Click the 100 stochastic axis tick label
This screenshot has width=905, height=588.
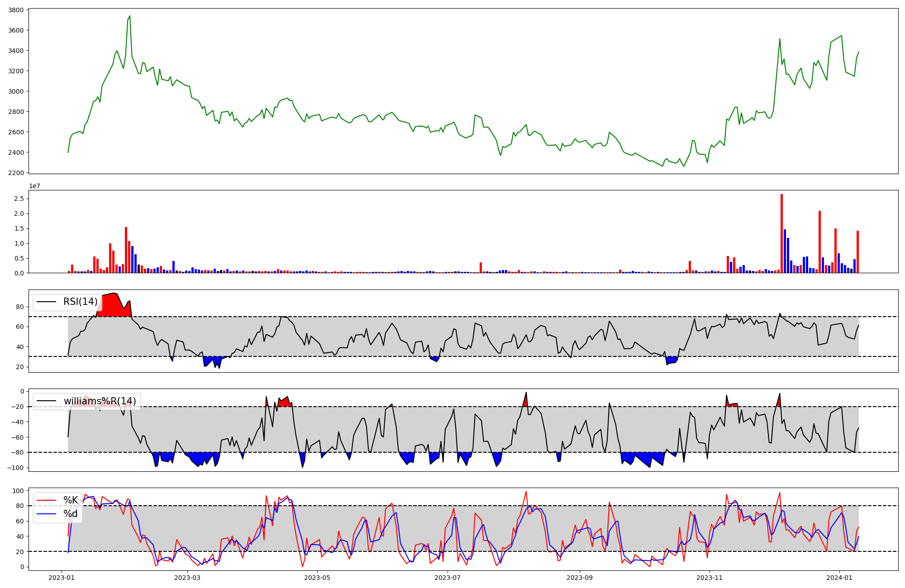pyautogui.click(x=18, y=491)
